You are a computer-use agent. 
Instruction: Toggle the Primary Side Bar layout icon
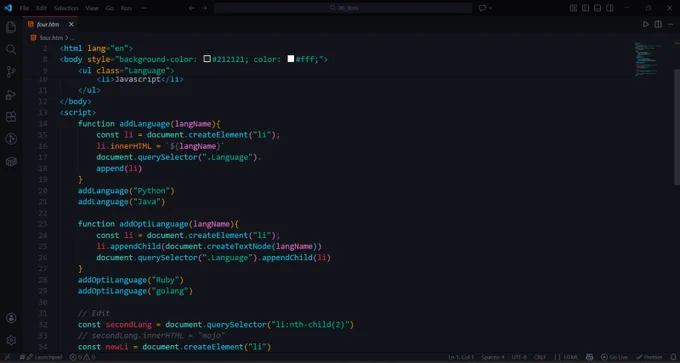point(585,8)
